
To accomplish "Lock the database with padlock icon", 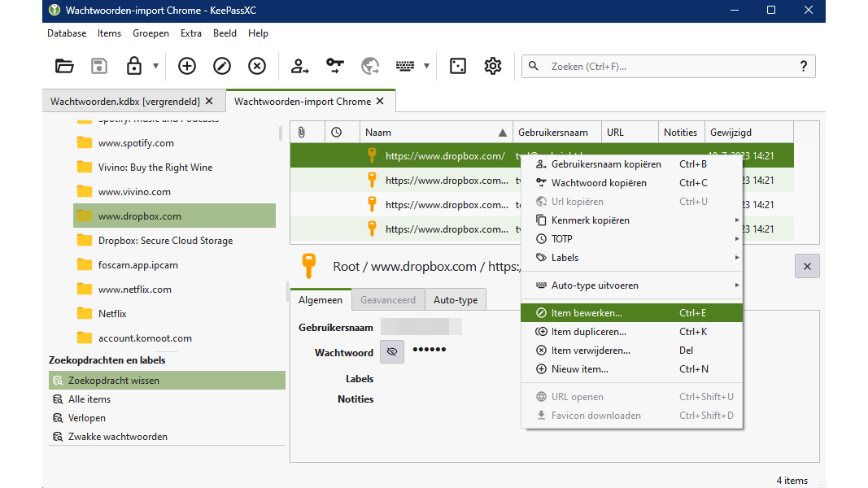I will tap(134, 67).
